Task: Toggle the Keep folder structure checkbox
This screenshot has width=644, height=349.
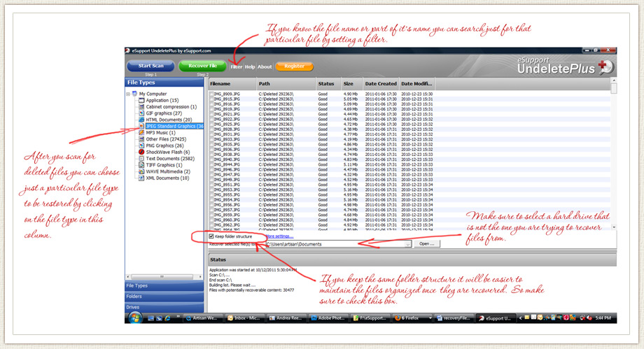Action: pos(211,236)
